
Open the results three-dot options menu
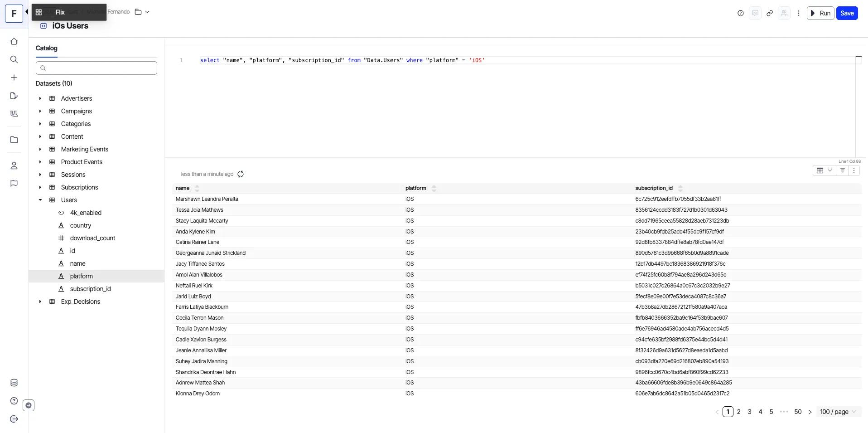tap(854, 170)
